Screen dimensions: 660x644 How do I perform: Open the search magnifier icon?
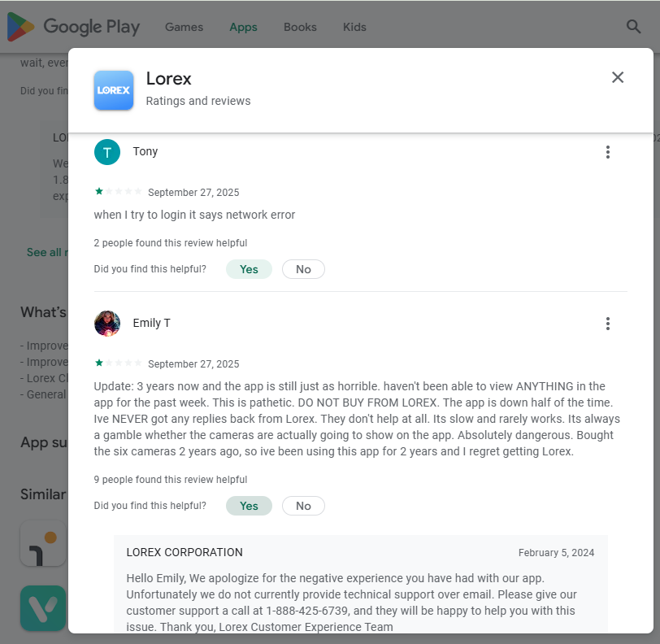[633, 27]
